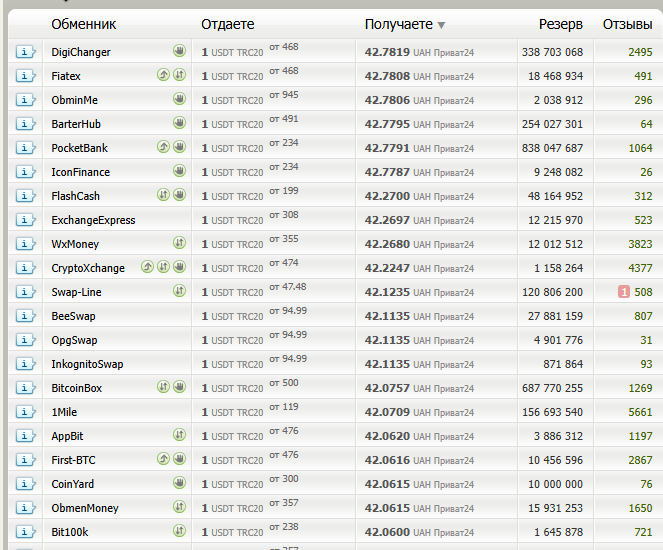Screen dimensions: 663x550
Task: Click the rate 42.0757 UAH Приват24
Action: coord(419,388)
